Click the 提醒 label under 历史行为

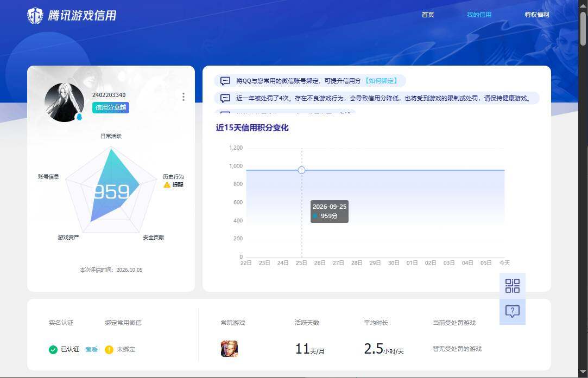click(x=178, y=185)
